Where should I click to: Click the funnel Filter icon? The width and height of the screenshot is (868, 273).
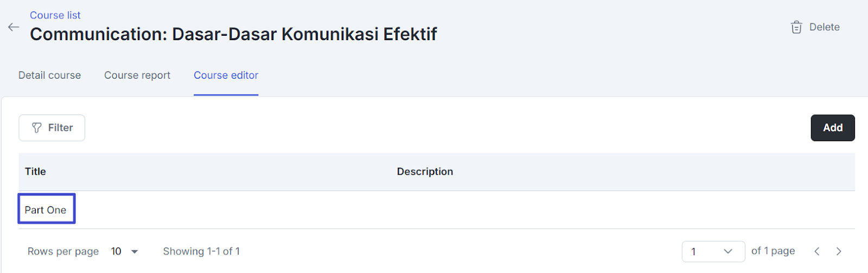[x=37, y=128]
